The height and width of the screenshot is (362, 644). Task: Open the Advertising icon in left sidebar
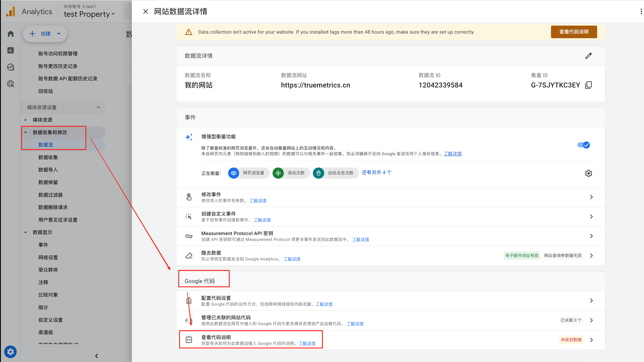[10, 84]
